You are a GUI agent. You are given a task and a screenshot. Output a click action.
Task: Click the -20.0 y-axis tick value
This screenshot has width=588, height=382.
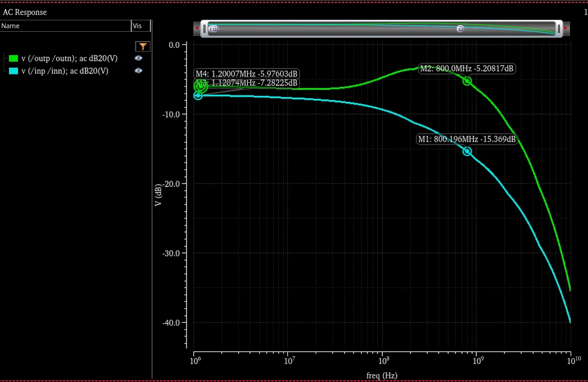pos(171,184)
